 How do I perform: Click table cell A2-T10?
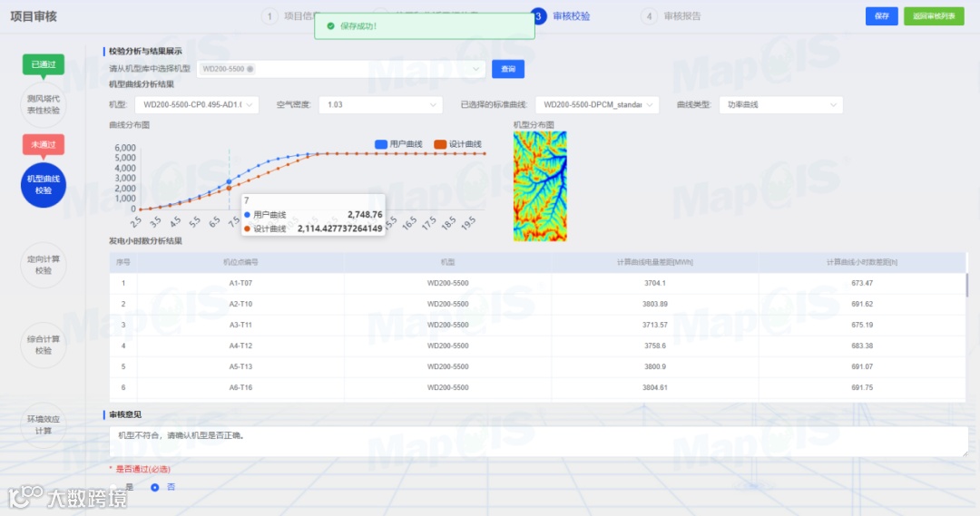tap(240, 304)
